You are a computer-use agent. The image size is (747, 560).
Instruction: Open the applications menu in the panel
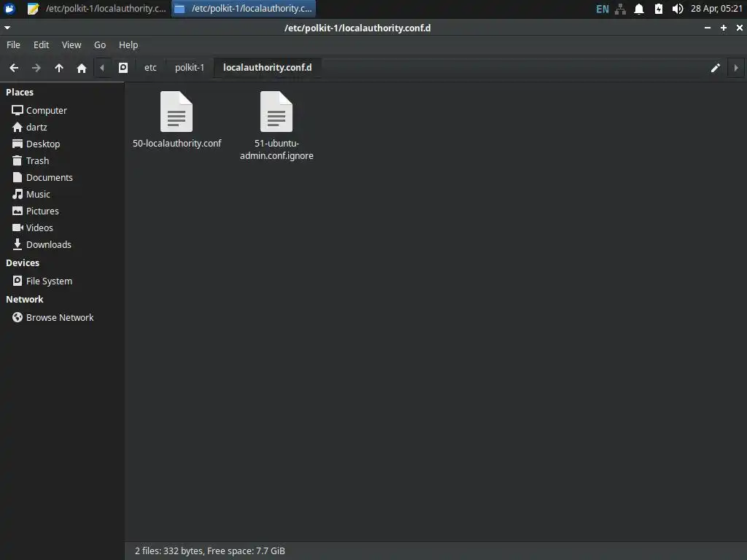pos(9,9)
